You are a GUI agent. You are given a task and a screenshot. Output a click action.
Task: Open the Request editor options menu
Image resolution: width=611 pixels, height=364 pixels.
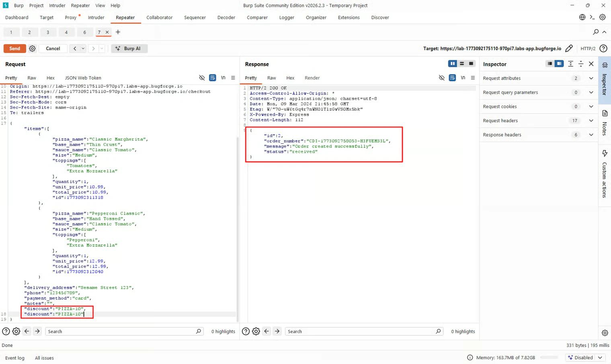coord(233,78)
